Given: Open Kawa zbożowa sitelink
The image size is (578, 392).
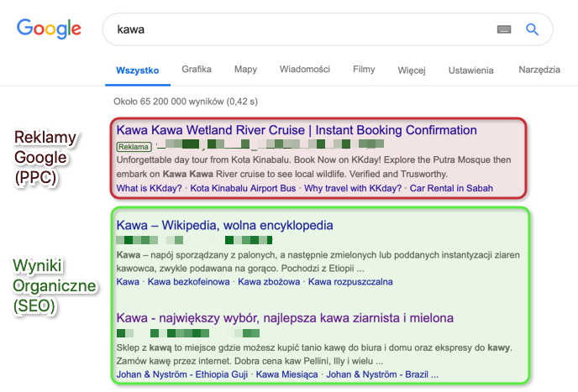Looking at the screenshot, I should 269,282.
